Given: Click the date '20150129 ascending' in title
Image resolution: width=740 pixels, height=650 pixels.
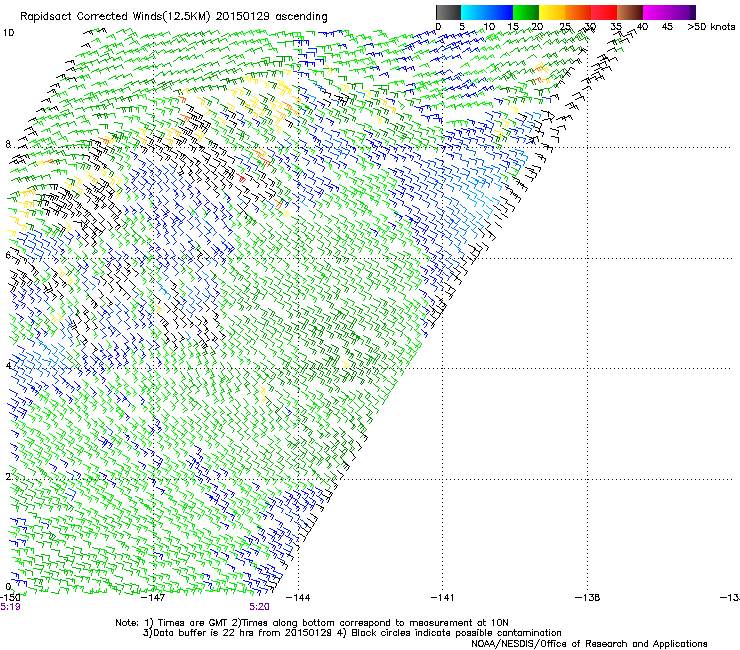Looking at the screenshot, I should coord(271,17).
